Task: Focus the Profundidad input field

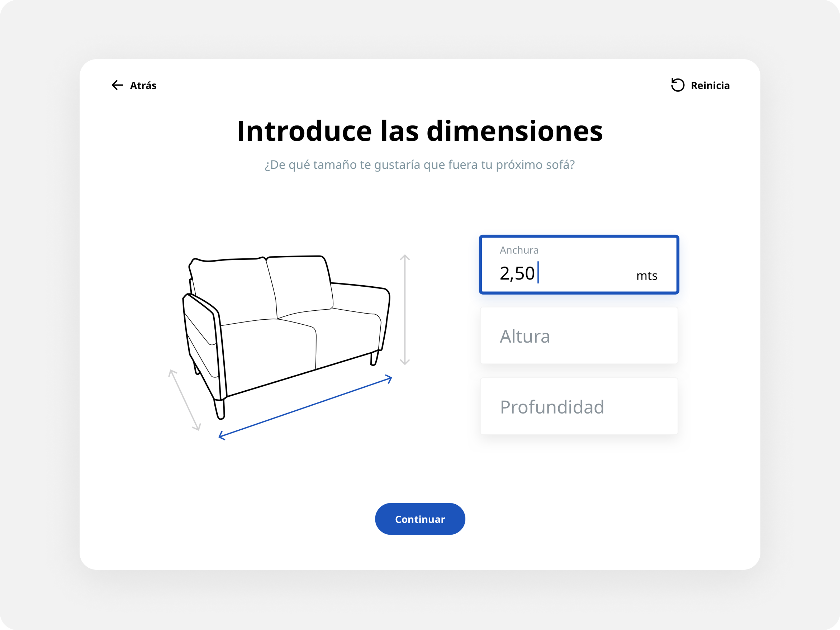Action: [x=579, y=406]
